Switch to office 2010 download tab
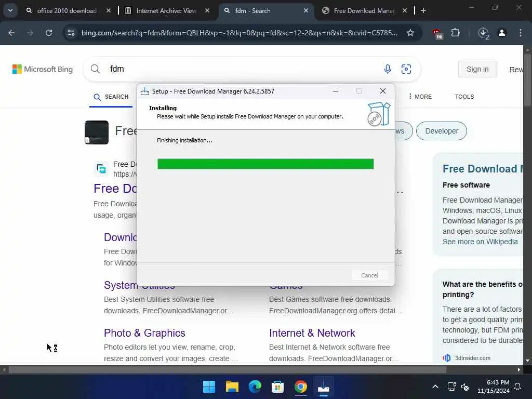Viewport: 532px width, 399px height. coord(66,11)
